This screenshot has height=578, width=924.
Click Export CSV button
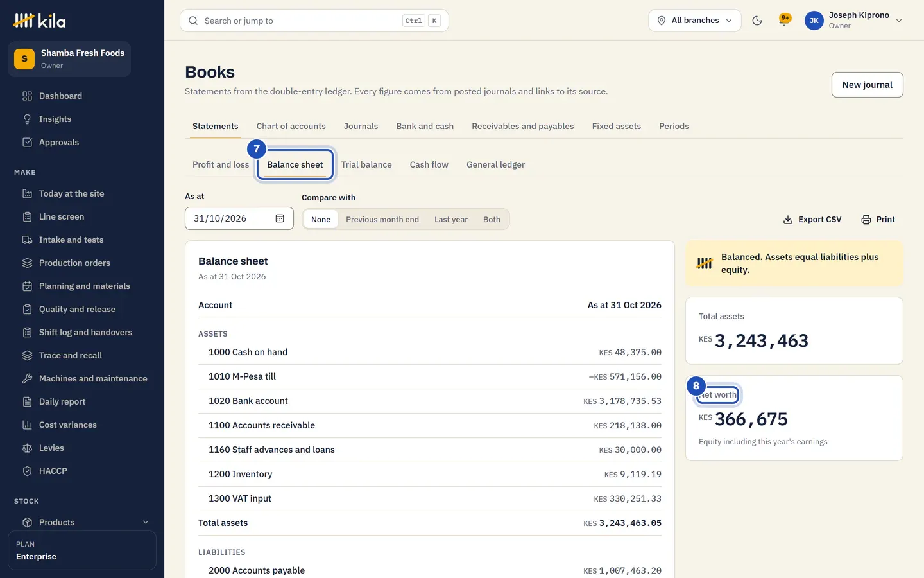(812, 220)
